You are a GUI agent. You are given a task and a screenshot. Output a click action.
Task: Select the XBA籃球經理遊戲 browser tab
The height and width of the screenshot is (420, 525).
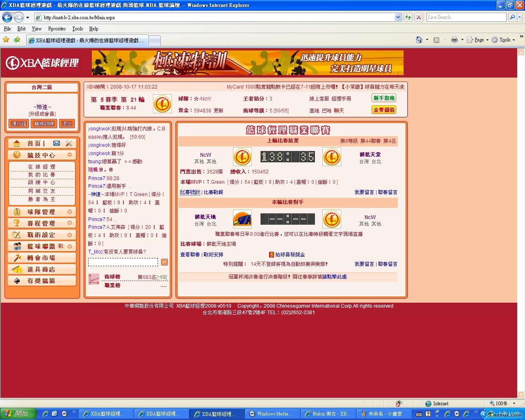[87, 41]
